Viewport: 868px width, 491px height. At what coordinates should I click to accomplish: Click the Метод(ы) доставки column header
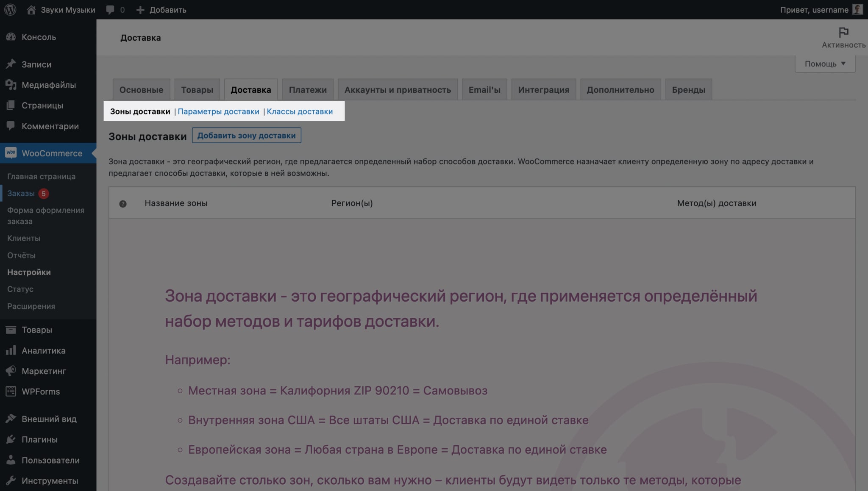pyautogui.click(x=717, y=203)
